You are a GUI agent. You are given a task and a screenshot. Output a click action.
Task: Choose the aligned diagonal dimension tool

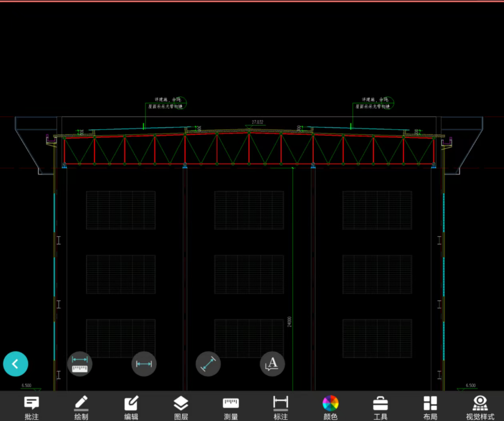point(208,364)
